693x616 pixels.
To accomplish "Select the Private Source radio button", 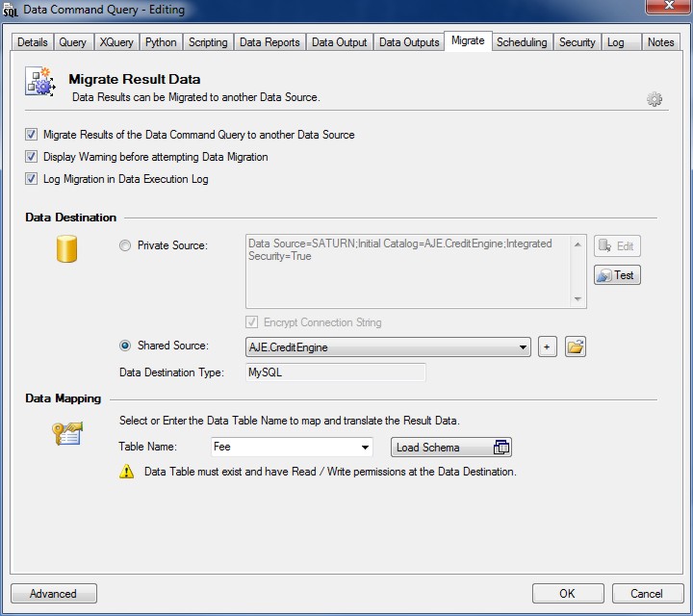I will tap(125, 246).
